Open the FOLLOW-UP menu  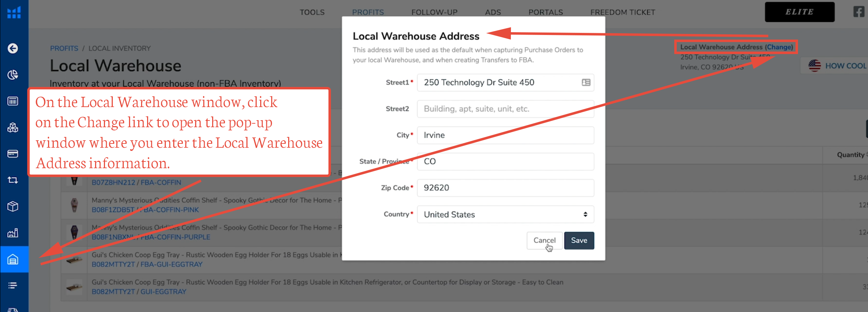coord(434,12)
